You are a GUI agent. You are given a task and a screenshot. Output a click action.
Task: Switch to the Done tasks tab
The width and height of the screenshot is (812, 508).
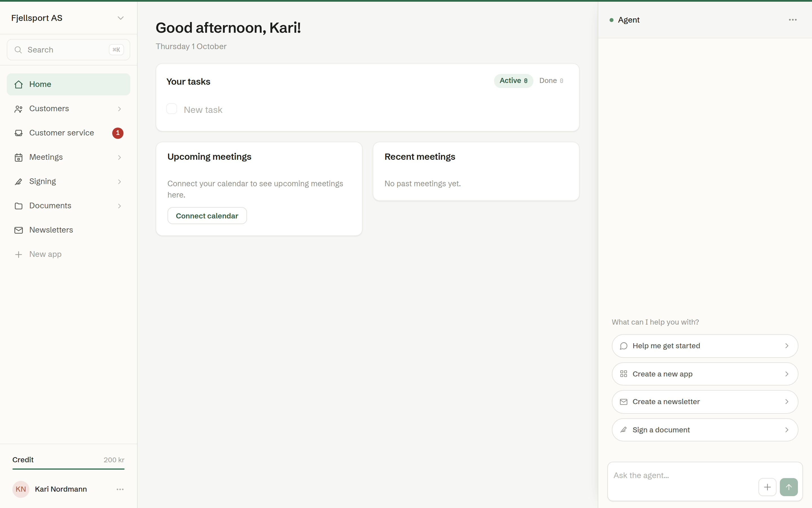click(551, 81)
